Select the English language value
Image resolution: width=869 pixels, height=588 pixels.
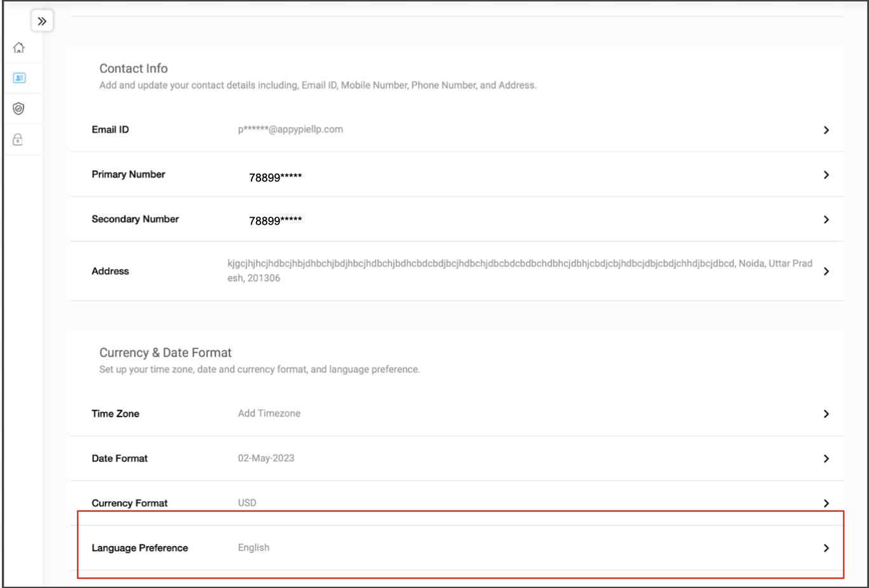click(253, 547)
